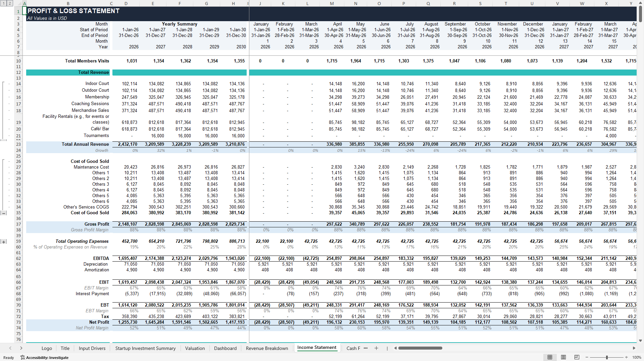
Task: Open the Valuation sheet tab
Action: pos(195,348)
